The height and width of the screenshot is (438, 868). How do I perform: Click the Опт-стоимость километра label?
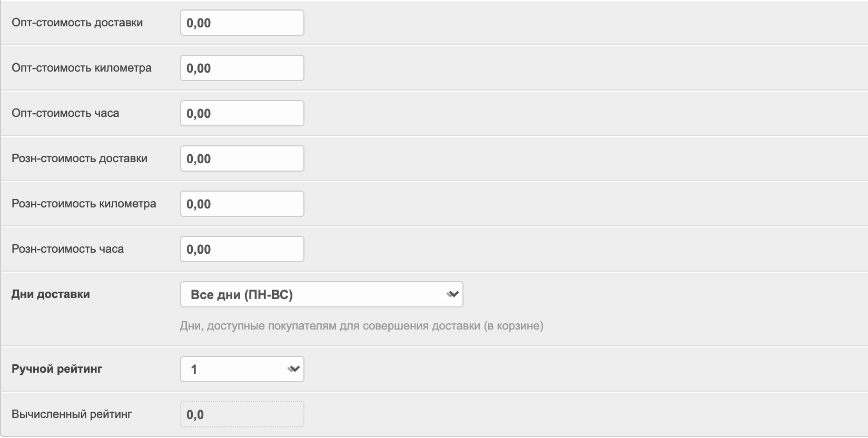pos(82,68)
